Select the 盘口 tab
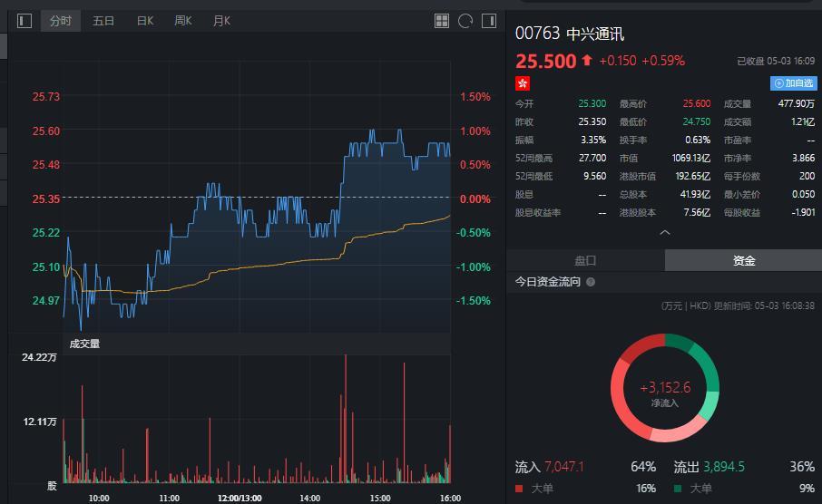The height and width of the screenshot is (504, 822). click(585, 260)
